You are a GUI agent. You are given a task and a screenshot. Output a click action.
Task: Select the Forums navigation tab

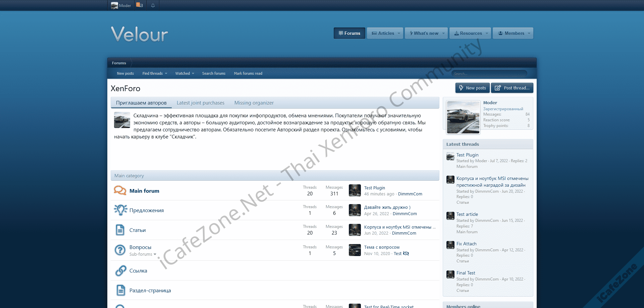(349, 33)
